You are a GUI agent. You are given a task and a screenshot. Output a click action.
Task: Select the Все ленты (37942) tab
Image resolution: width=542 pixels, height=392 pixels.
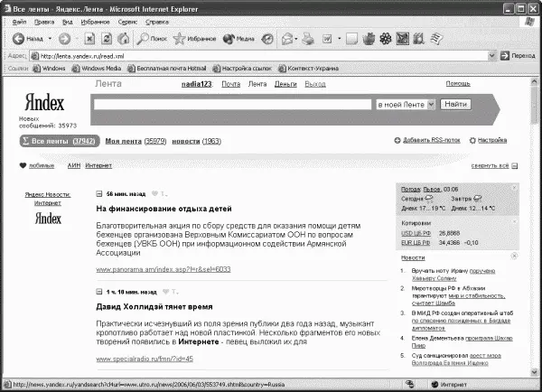point(60,141)
